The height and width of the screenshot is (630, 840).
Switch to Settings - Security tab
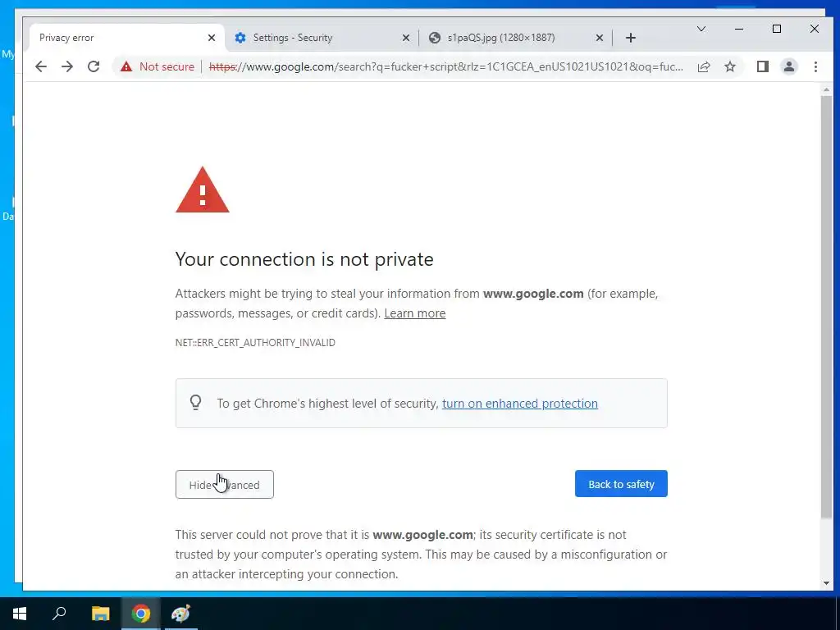322,38
